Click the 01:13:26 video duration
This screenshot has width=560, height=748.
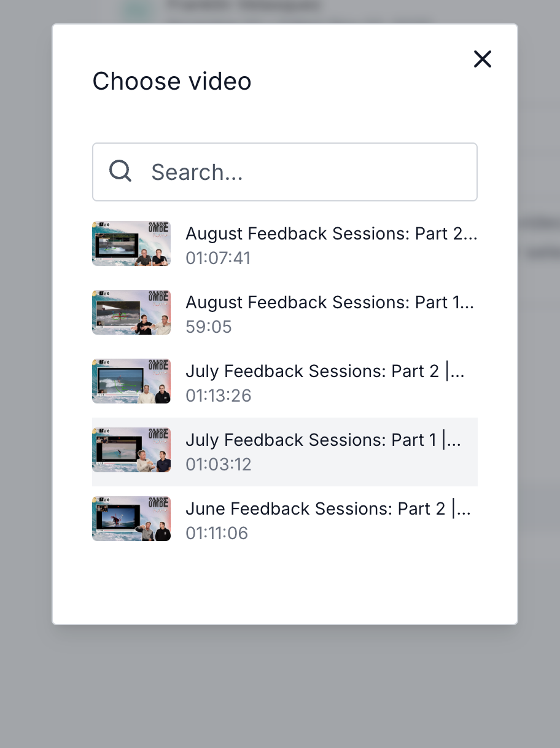[219, 395]
